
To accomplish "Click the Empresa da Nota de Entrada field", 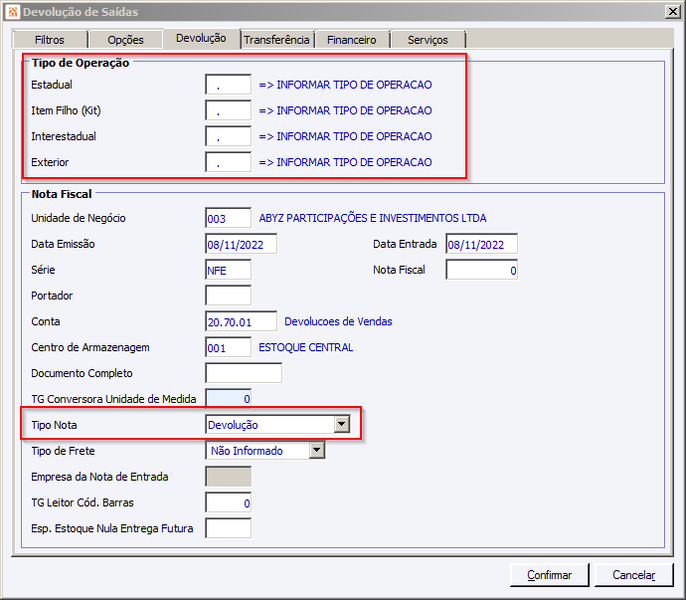I will (228, 477).
